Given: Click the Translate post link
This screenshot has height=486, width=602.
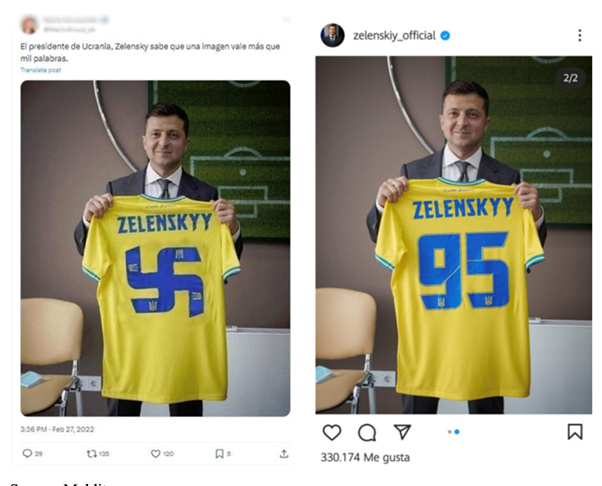Looking at the screenshot, I should pos(41,70).
